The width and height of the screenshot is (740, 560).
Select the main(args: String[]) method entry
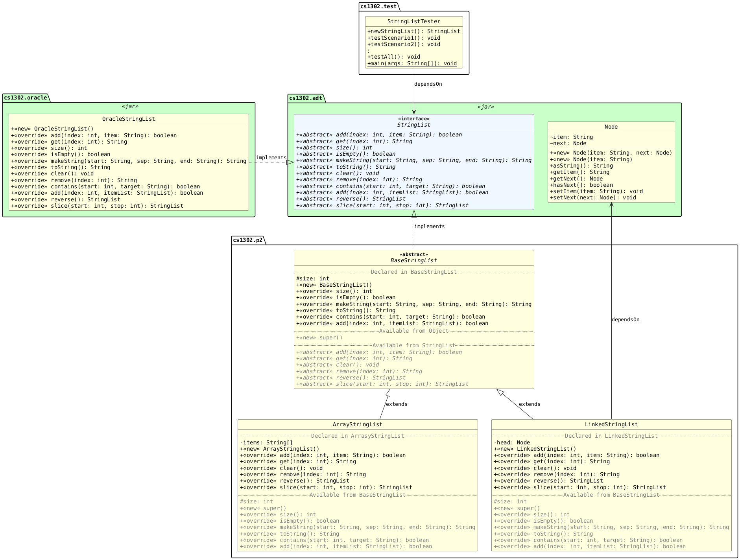(x=412, y=63)
